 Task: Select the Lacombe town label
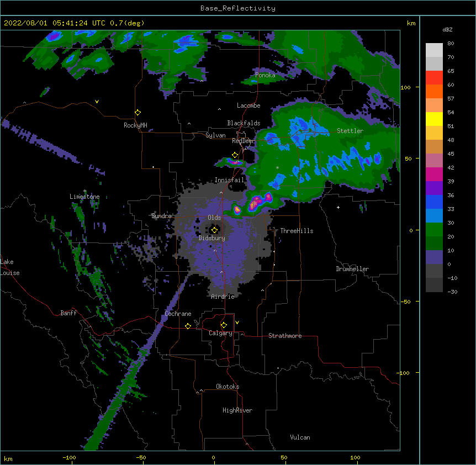point(248,105)
